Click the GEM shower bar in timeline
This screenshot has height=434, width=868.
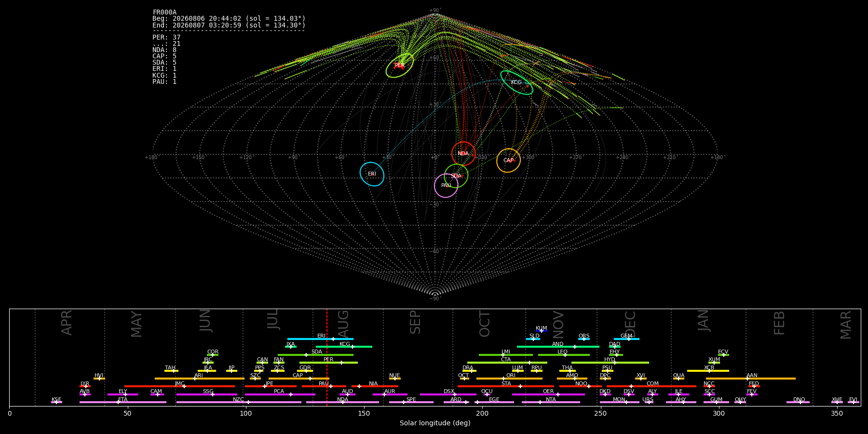click(x=626, y=339)
